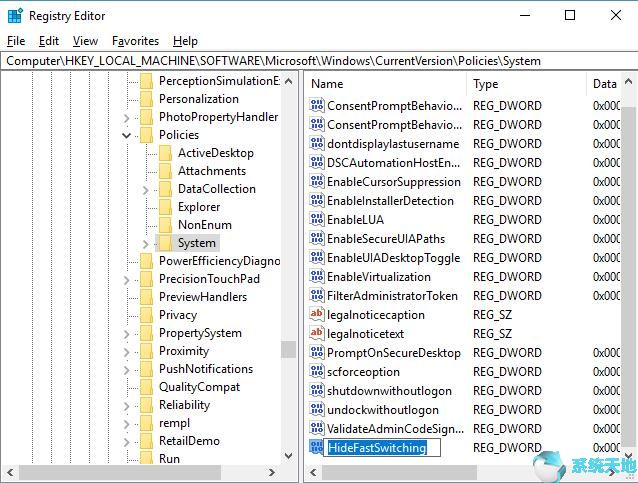Screen dimensions: 638x483
Task: Click the Explorer key folder icon
Action: [x=165, y=207]
